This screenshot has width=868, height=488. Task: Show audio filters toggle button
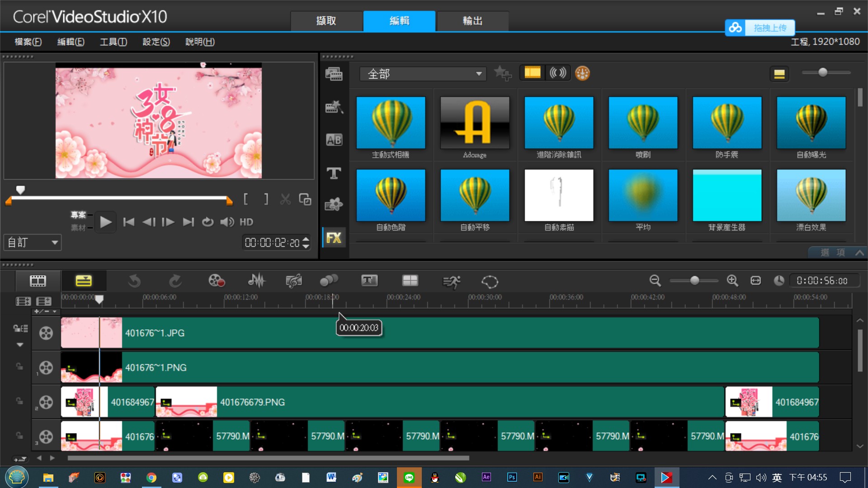(x=557, y=73)
